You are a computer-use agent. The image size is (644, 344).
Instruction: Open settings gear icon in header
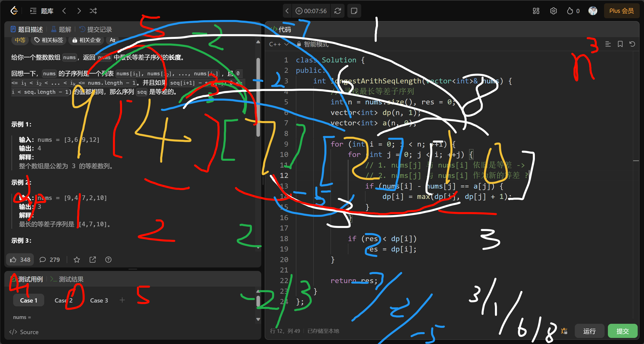(x=553, y=11)
